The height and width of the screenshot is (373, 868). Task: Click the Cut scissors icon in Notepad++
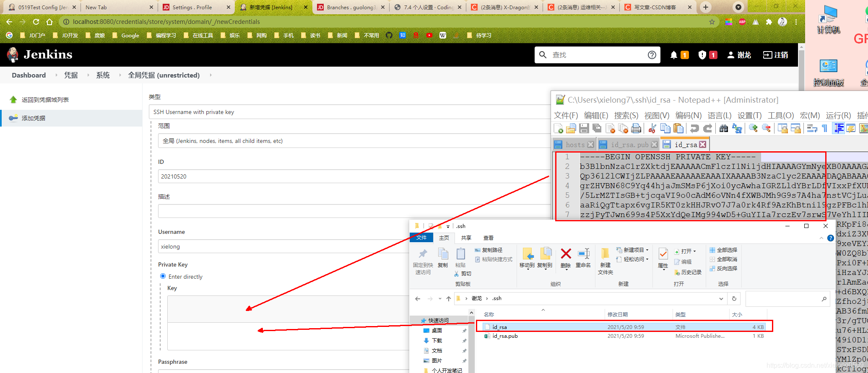652,128
